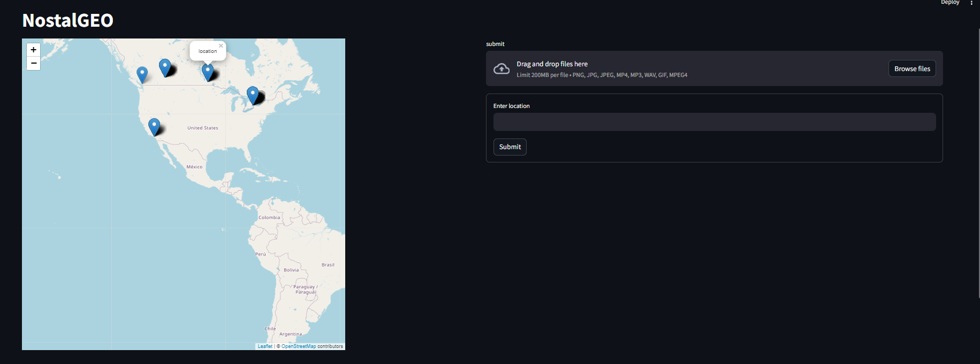Open the Leaflet attribution link

(265, 346)
